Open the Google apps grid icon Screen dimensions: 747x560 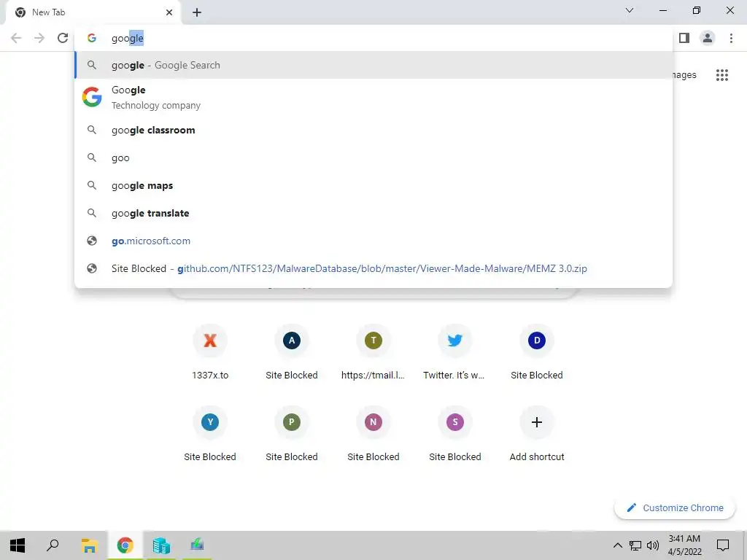[x=721, y=75]
